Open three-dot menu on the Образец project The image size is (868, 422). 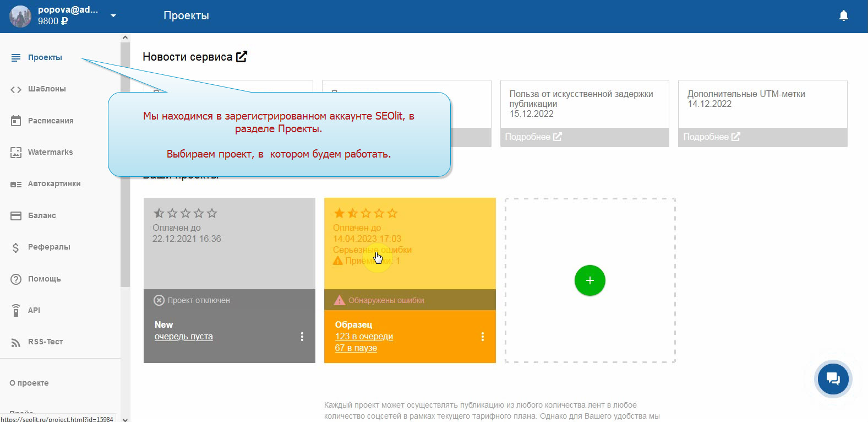coord(482,337)
